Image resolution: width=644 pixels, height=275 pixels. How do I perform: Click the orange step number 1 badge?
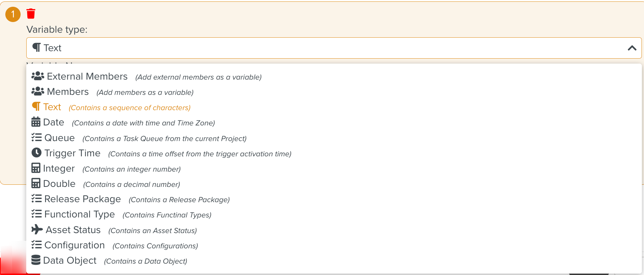click(13, 15)
